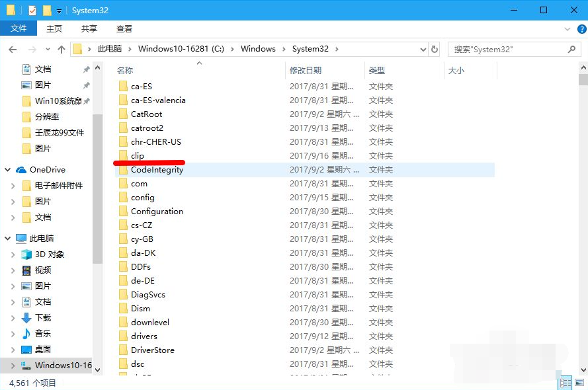Select the clip folder
The height and width of the screenshot is (390, 588).
tap(138, 156)
